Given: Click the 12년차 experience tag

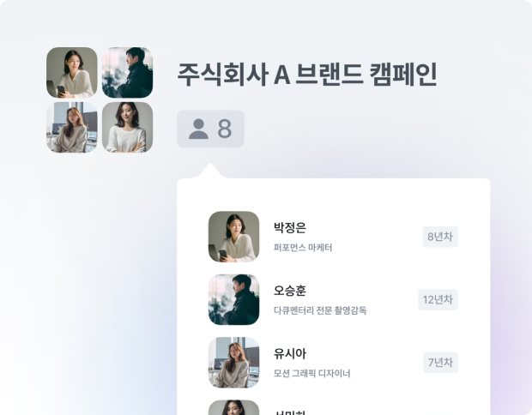Looking at the screenshot, I should tap(438, 299).
